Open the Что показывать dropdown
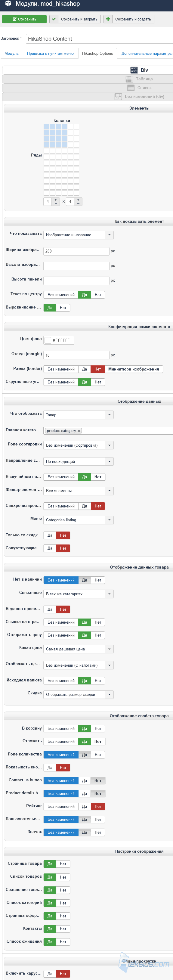This screenshot has height=980, width=173. click(78, 235)
